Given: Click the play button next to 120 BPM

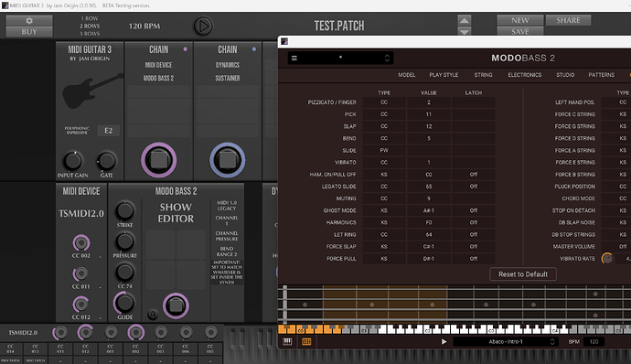Looking at the screenshot, I should 203,27.
